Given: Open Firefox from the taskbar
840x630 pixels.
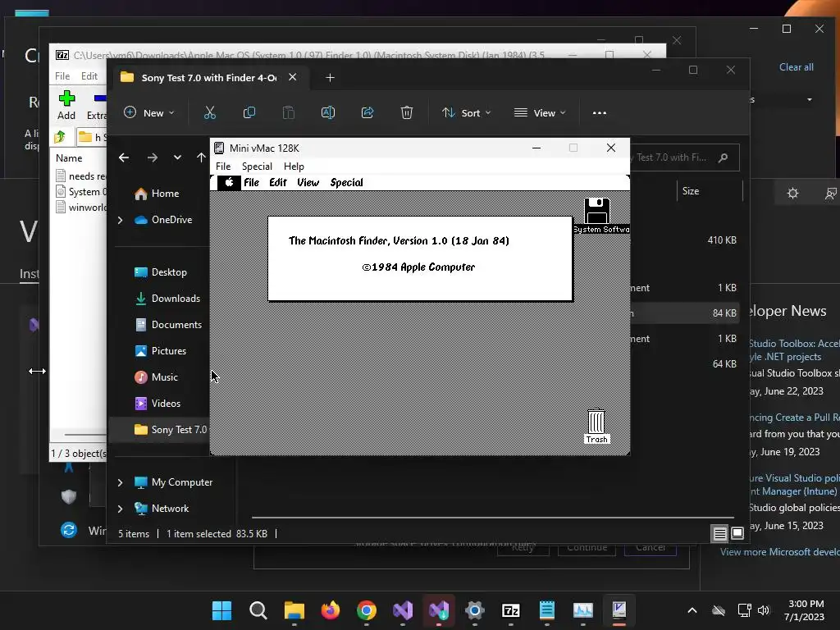Looking at the screenshot, I should pyautogui.click(x=330, y=610).
